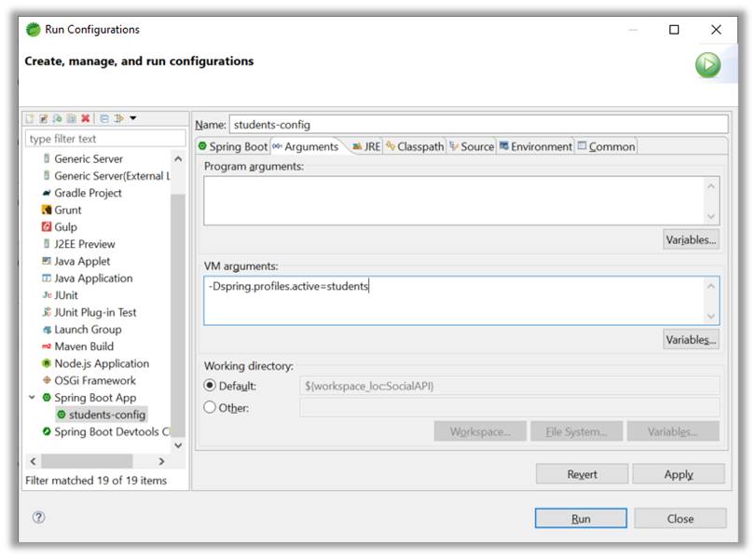Delete the students-config launch configuration
Screen dimensions: 756x558
click(x=86, y=118)
